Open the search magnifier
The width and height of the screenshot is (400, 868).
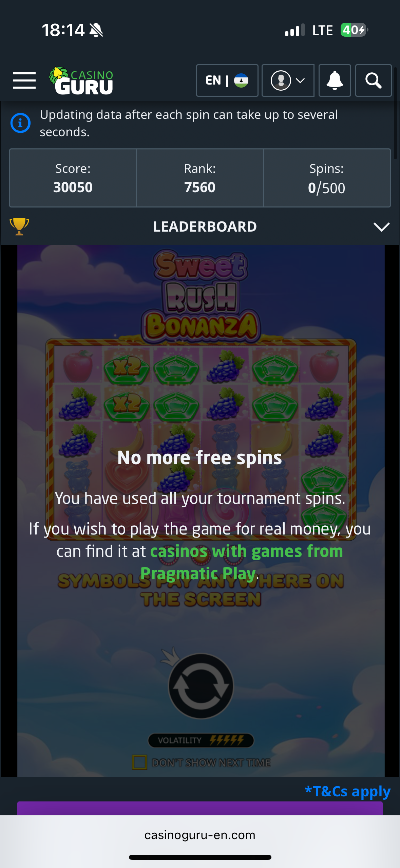[373, 80]
